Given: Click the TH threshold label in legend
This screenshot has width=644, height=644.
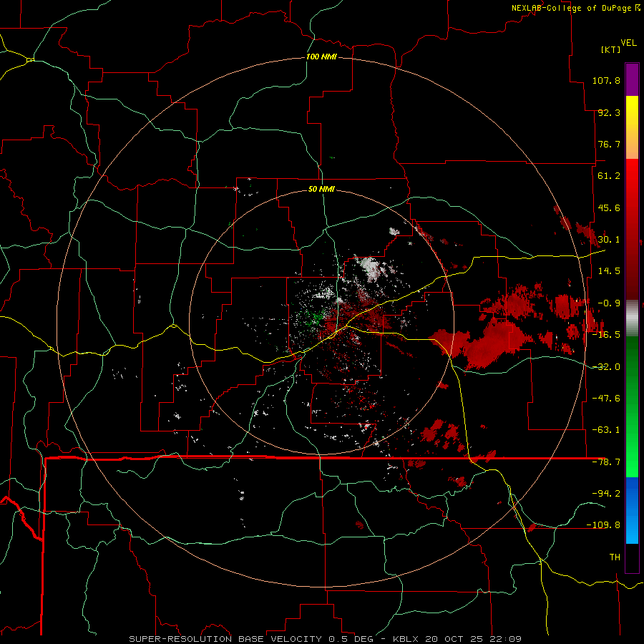Looking at the screenshot, I should click(x=615, y=557).
